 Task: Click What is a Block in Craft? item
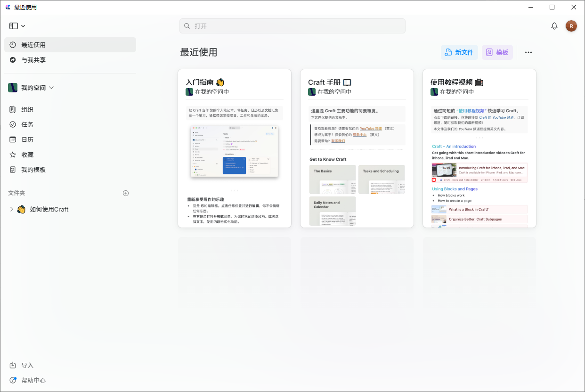(479, 209)
